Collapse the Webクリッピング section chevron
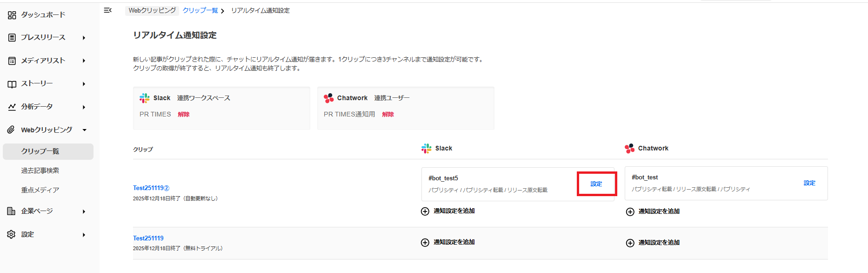Image resolution: width=868 pixels, height=273 pixels. pos(84,130)
